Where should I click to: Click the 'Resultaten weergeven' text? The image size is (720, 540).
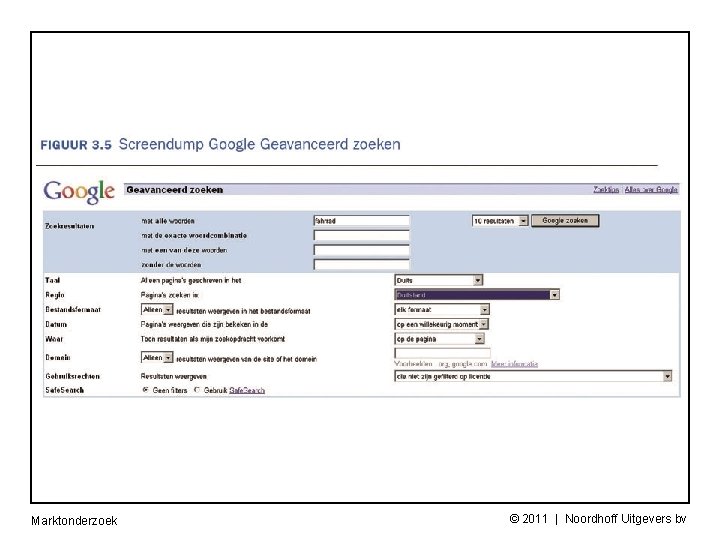pyautogui.click(x=174, y=376)
